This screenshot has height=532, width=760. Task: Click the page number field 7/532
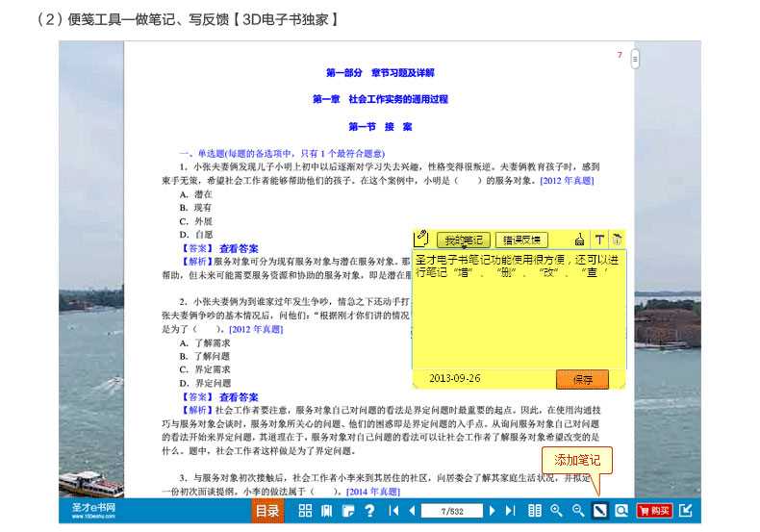tap(451, 511)
